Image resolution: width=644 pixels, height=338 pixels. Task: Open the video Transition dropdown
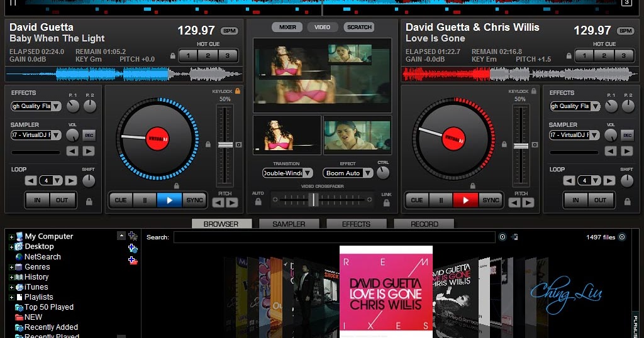click(308, 173)
